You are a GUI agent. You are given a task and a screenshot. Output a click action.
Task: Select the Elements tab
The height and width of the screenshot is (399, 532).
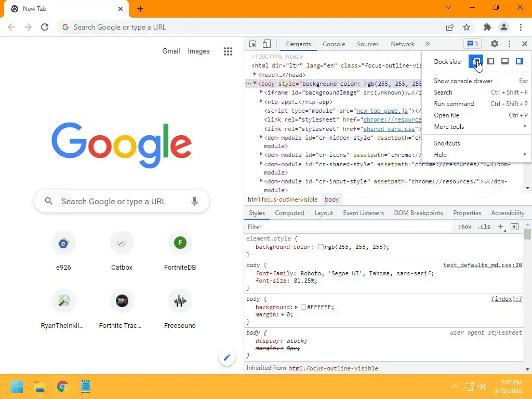coord(298,44)
